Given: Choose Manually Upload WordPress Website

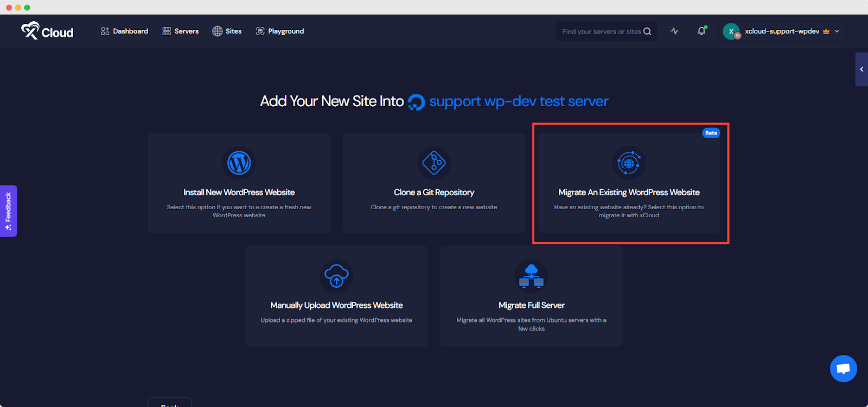Looking at the screenshot, I should click(336, 296).
